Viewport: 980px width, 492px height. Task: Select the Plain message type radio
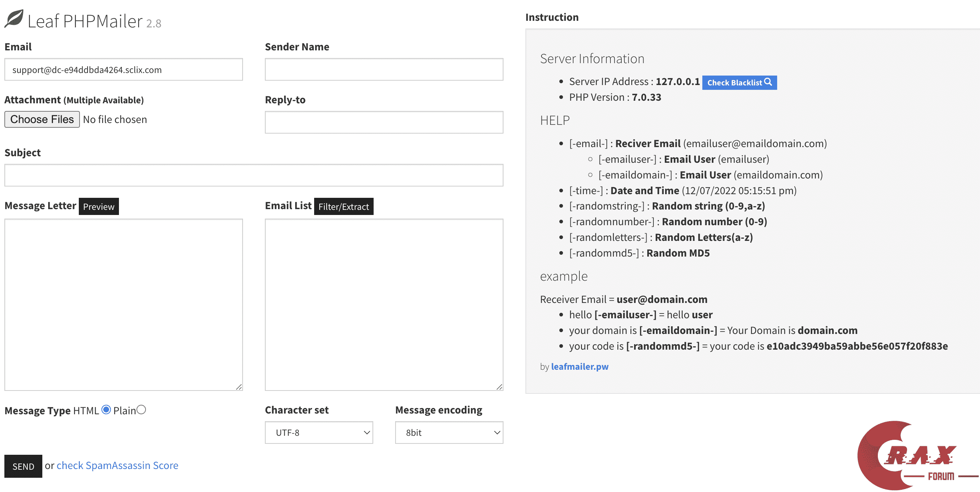pyautogui.click(x=141, y=410)
